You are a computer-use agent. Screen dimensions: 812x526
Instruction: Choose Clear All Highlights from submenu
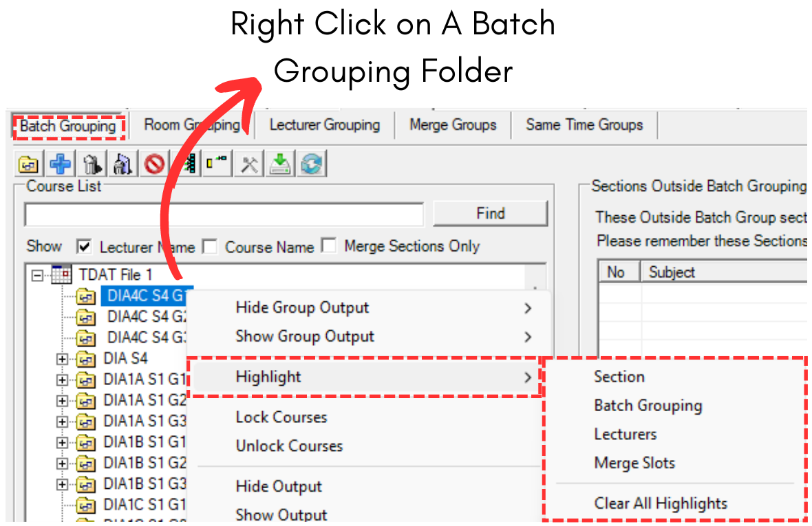[660, 503]
